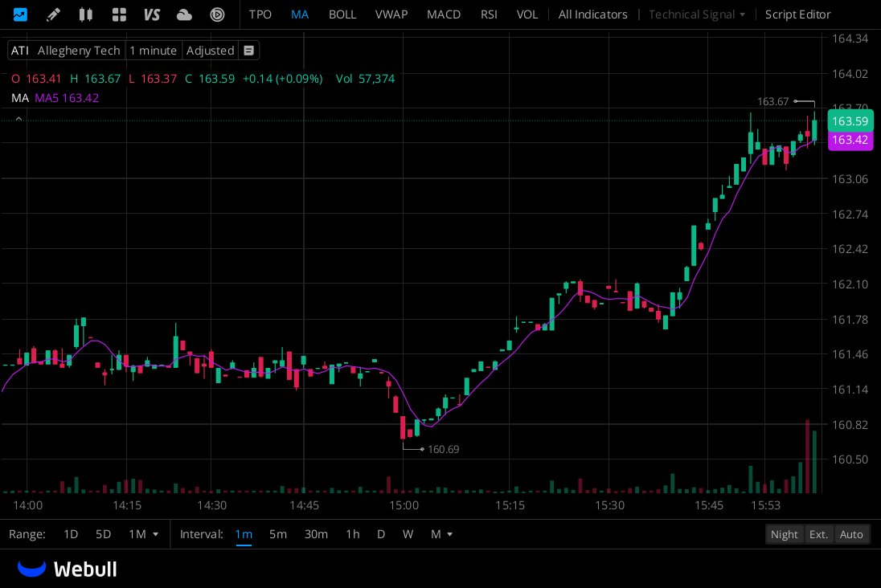
Task: Open the drawing pencil tool
Action: pos(53,14)
